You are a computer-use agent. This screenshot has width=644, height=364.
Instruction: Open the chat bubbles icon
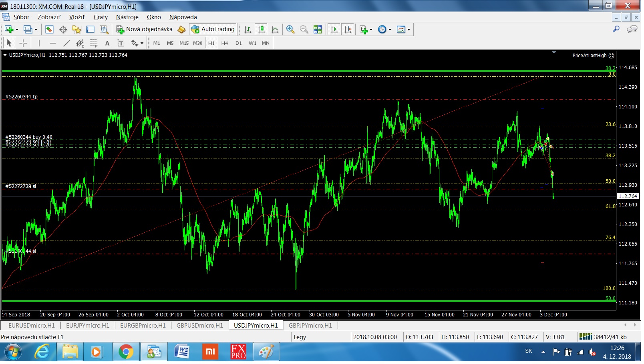point(632,29)
